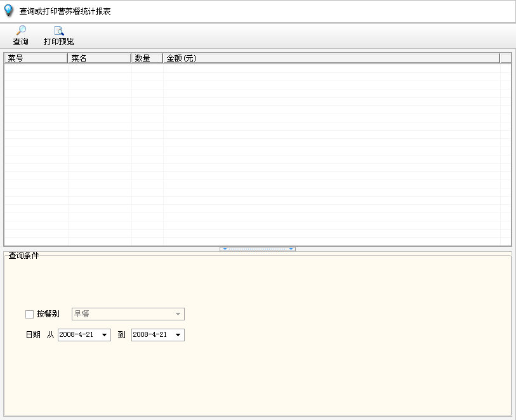Sort by 金额(元) column header
516x420 pixels.
click(x=331, y=58)
